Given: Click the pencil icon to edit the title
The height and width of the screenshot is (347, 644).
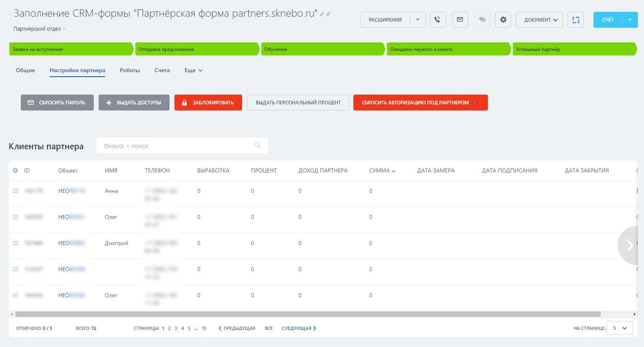Looking at the screenshot, I should (x=322, y=14).
